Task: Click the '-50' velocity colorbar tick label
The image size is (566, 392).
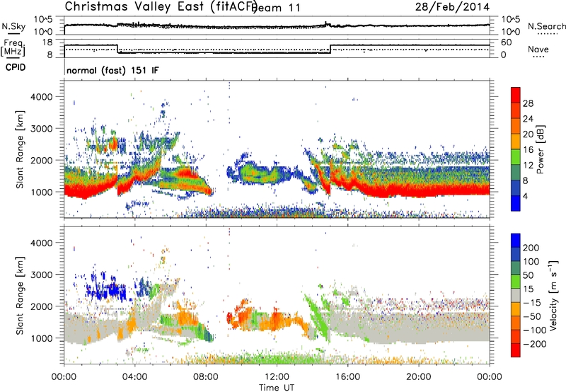Action: pos(531,316)
